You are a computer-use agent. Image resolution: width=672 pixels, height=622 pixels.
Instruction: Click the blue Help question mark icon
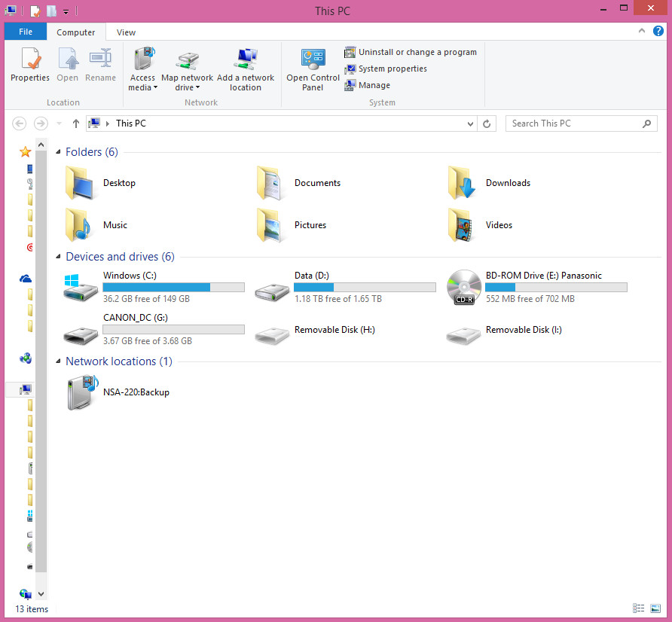(658, 32)
